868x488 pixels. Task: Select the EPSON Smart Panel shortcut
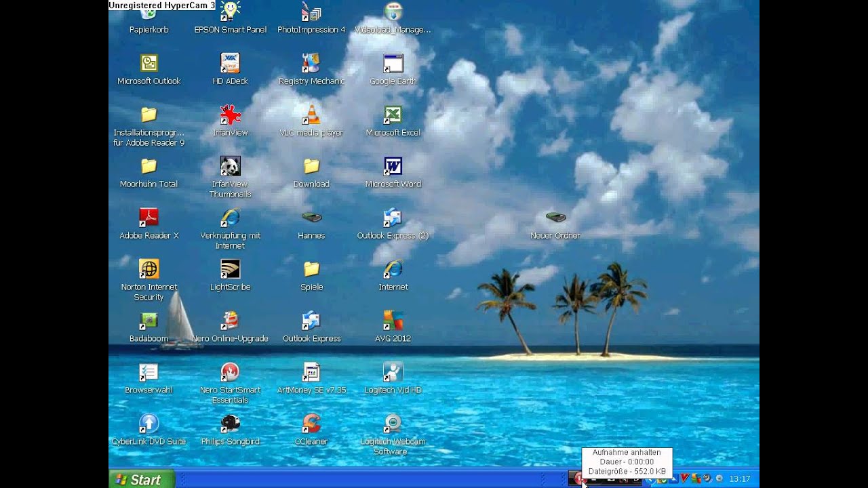(230, 12)
